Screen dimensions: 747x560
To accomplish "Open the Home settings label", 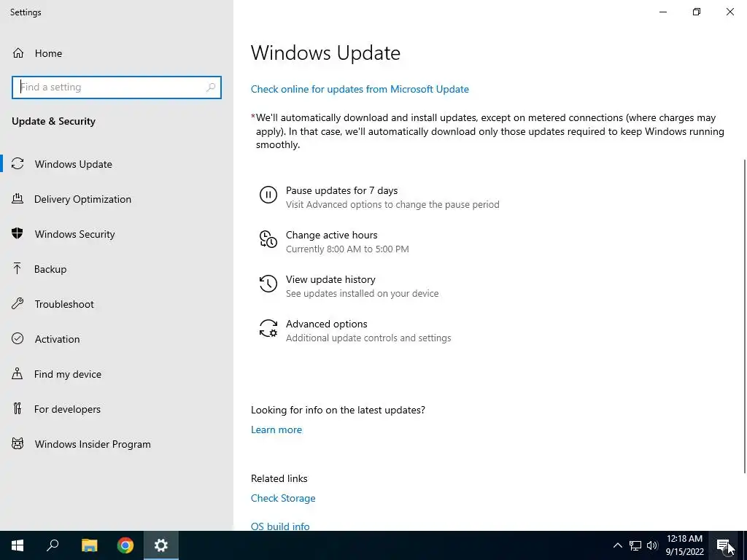I will tap(48, 53).
